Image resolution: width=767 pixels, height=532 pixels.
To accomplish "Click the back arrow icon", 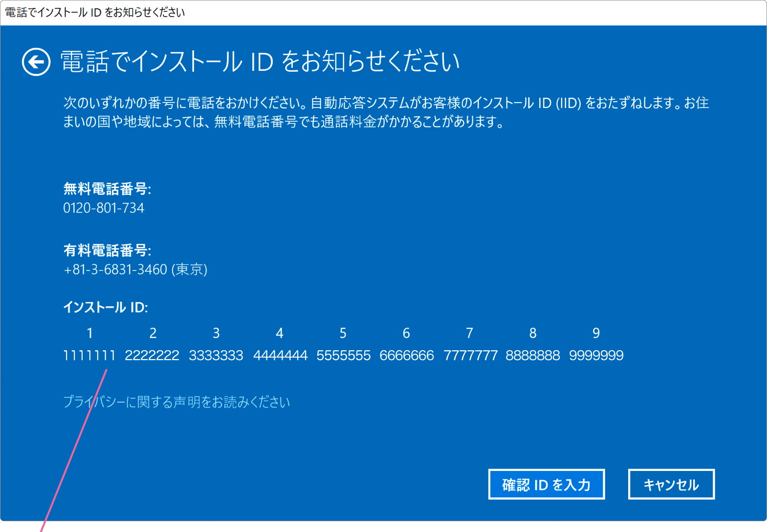I will 36,62.
